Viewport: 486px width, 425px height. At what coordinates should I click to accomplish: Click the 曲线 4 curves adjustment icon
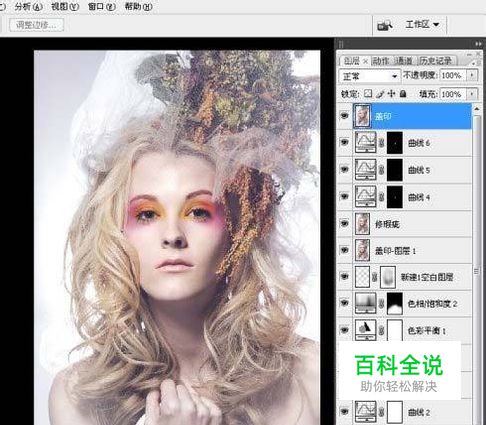(365, 196)
